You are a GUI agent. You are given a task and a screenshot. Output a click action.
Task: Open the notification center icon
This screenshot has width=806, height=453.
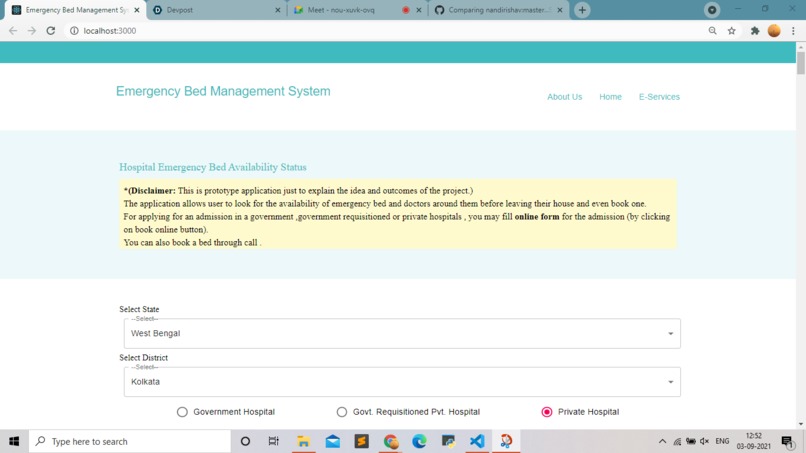[787, 441]
